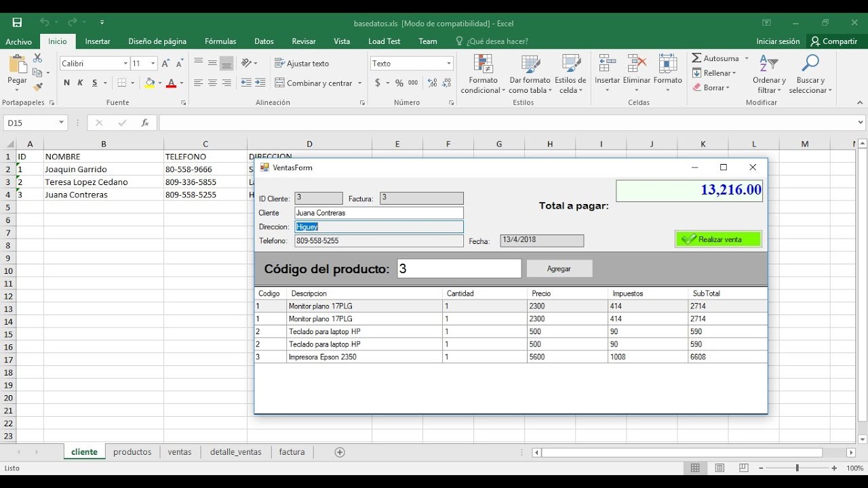Image resolution: width=868 pixels, height=488 pixels.
Task: Open Estilos de celda gallery
Action: 570,75
